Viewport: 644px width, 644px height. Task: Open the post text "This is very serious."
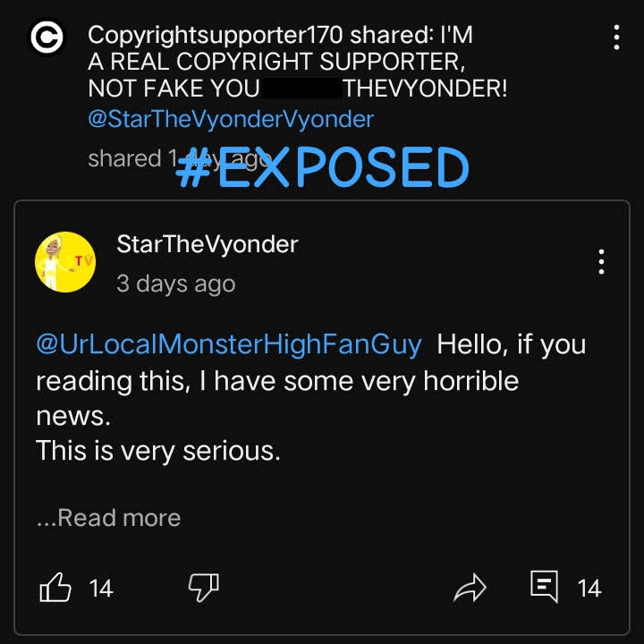tap(158, 451)
